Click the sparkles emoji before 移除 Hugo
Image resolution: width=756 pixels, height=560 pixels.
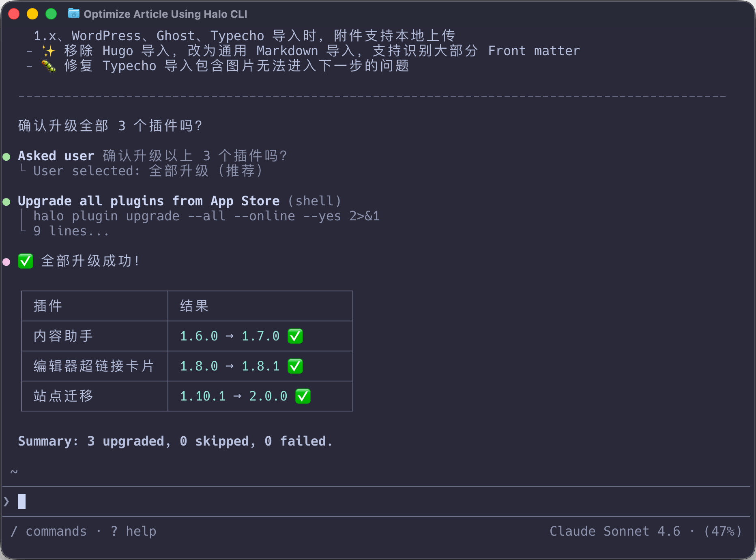coord(49,51)
